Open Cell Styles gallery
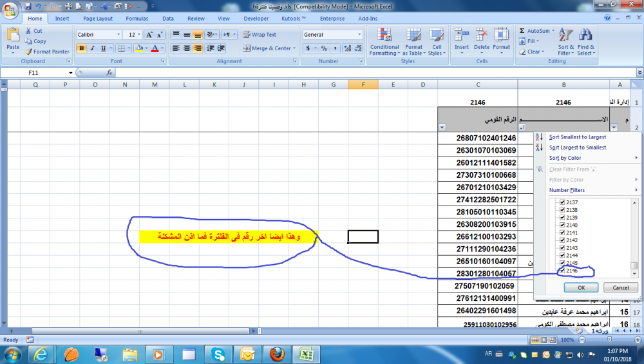Image resolution: width=644 pixels, height=364 pixels. click(437, 41)
